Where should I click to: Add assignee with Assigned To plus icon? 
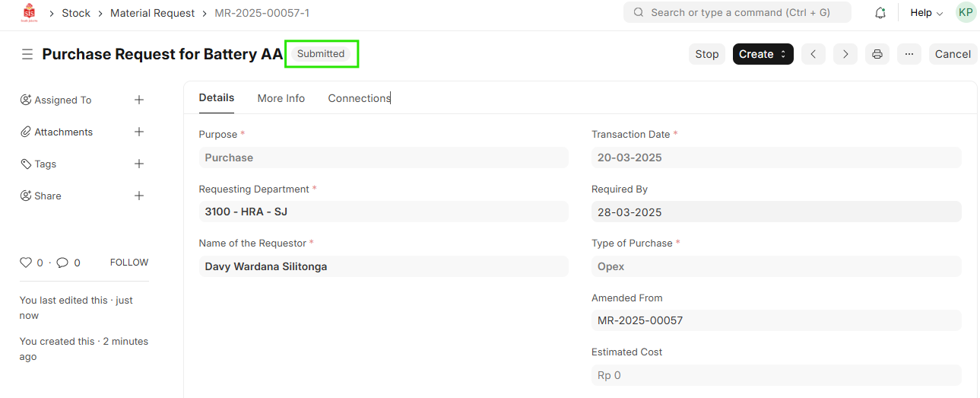point(139,100)
